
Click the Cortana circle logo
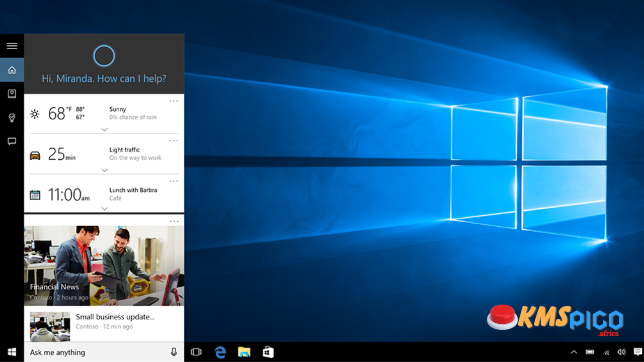pos(104,56)
